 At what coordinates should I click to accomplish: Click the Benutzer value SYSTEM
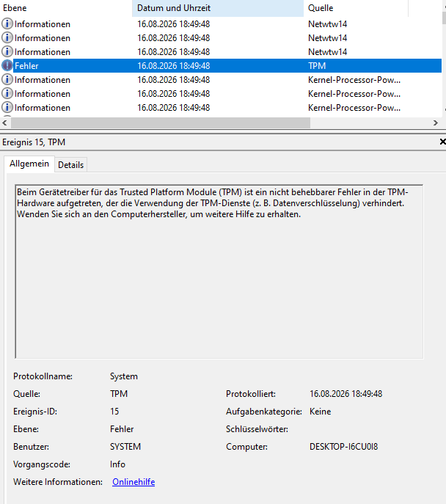coord(125,447)
